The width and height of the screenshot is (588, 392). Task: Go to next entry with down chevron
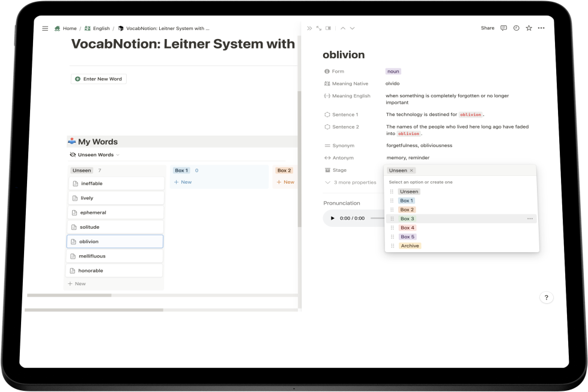(352, 28)
